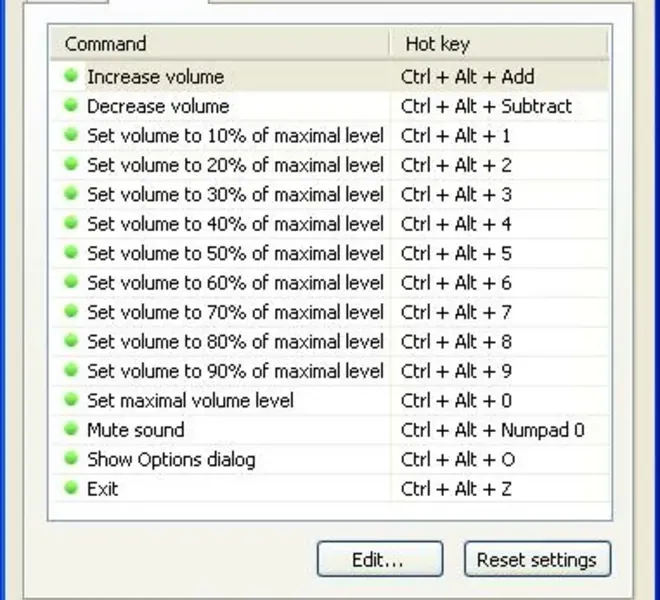The image size is (660, 600).
Task: Select the Set volume to 20% row
Action: point(235,165)
